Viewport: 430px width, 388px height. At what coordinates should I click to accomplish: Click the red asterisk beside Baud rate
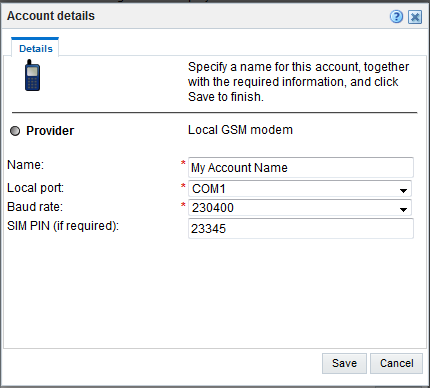183,205
